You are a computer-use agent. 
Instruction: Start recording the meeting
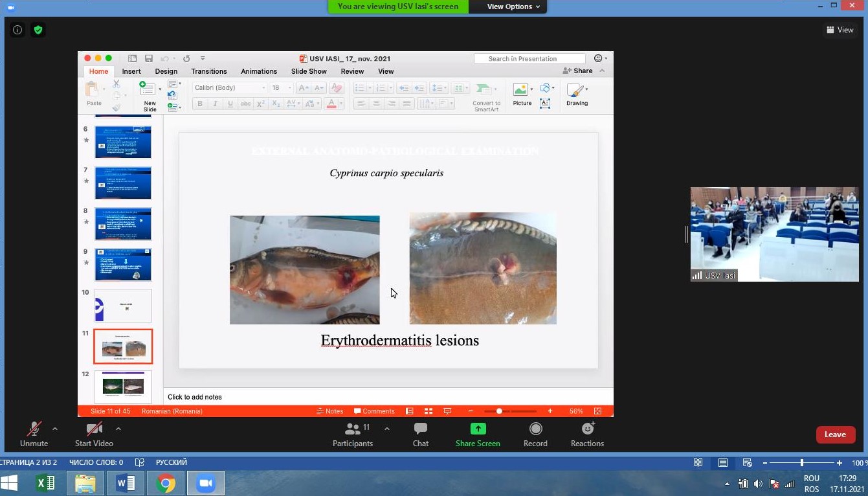535,434
